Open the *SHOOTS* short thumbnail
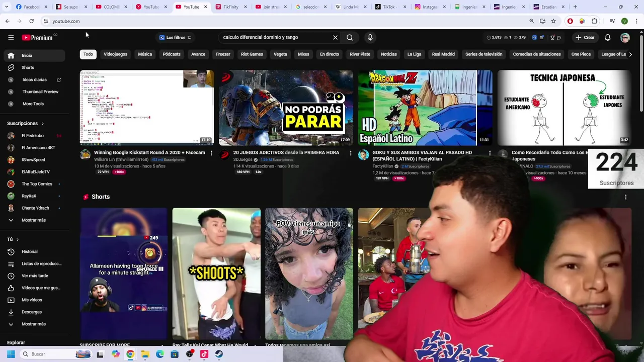Screen dimensions: 644x362 tap(216, 274)
